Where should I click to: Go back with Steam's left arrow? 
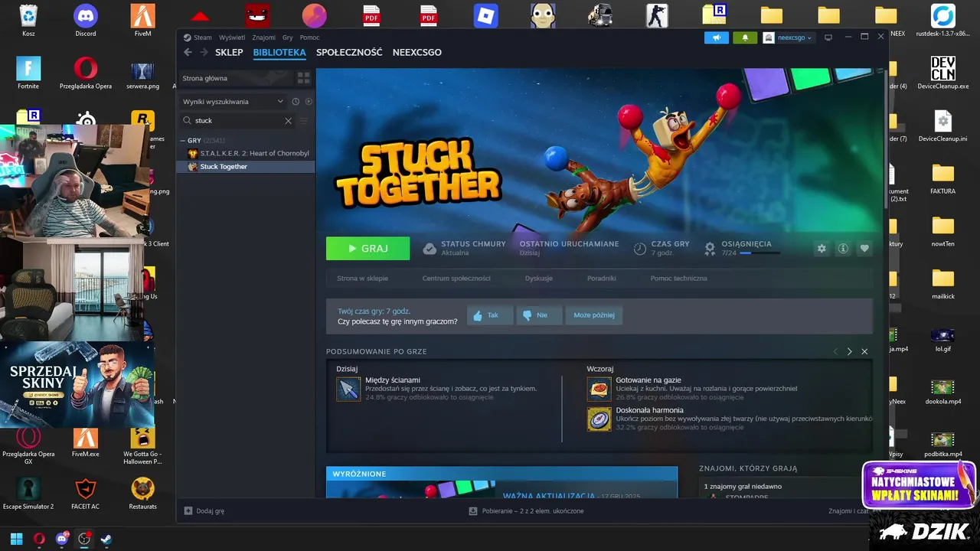coord(188,52)
